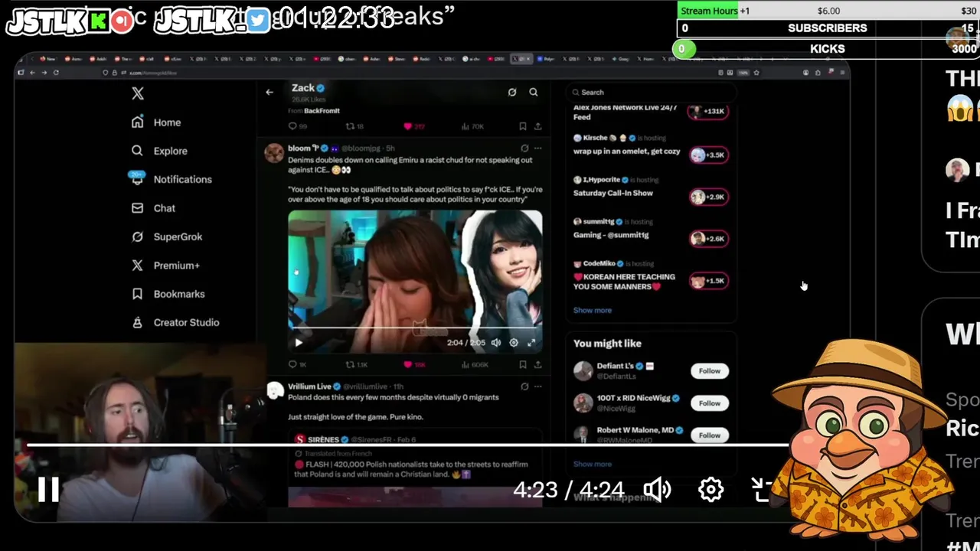980x551 pixels.
Task: Seek on the embedded tweet video progress bar
Action: [x=415, y=328]
